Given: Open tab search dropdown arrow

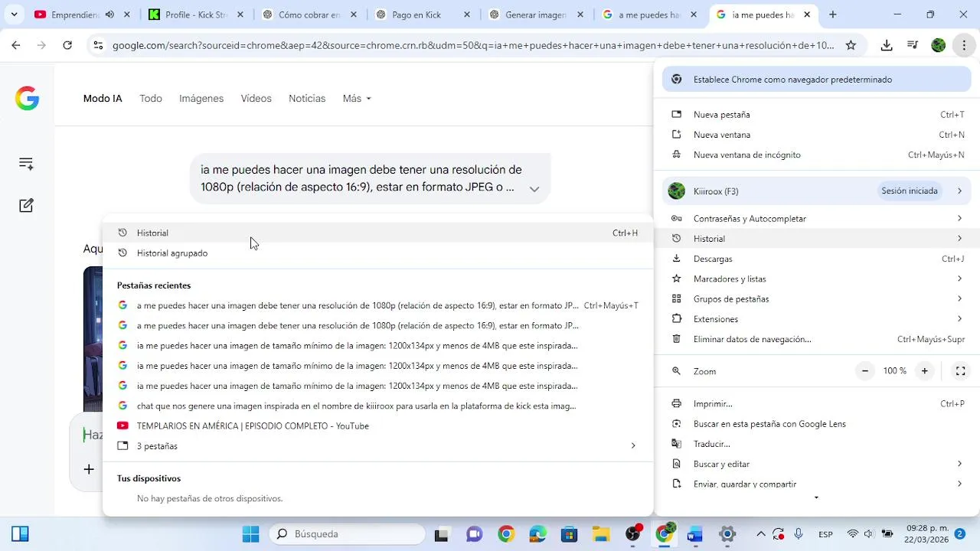Looking at the screenshot, I should click(x=14, y=15).
